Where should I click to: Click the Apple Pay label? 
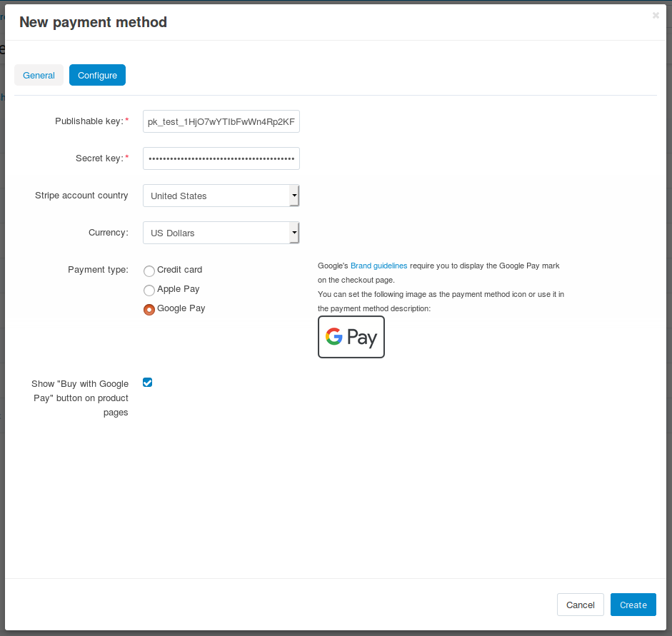(179, 289)
